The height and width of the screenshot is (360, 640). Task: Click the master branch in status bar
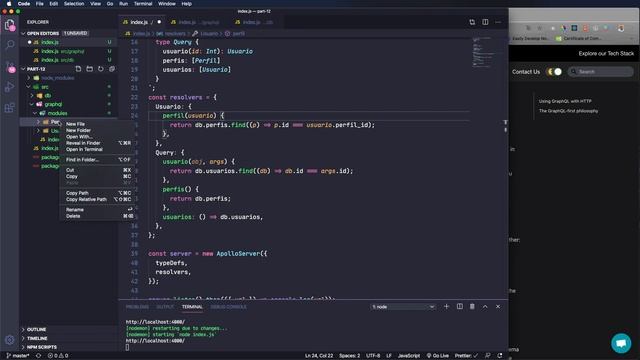[x=18, y=356]
